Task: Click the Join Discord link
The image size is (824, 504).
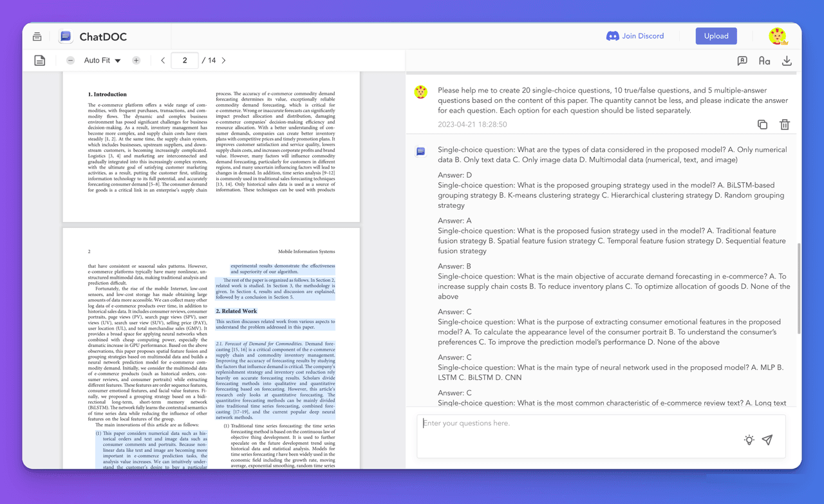Action: pyautogui.click(x=635, y=36)
